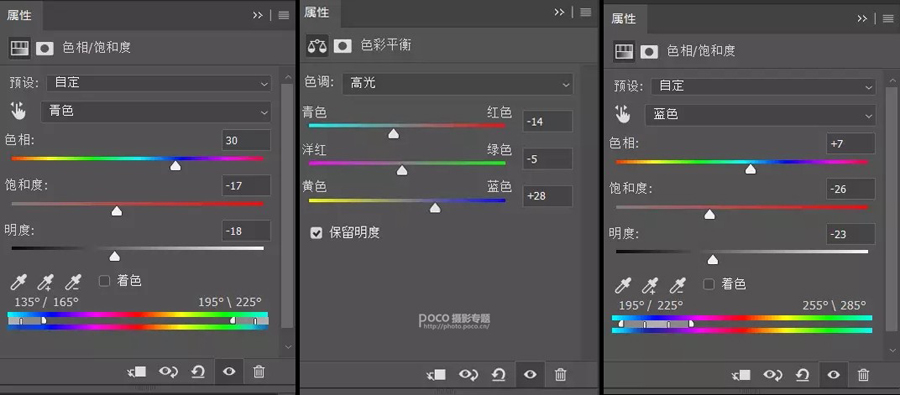Click the trash icon in the 色彩平衡 panel

560,375
